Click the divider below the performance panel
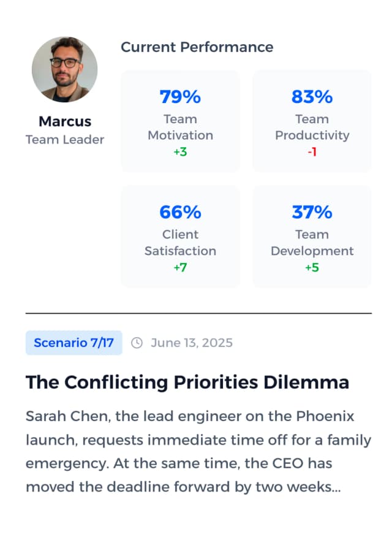 click(196, 311)
